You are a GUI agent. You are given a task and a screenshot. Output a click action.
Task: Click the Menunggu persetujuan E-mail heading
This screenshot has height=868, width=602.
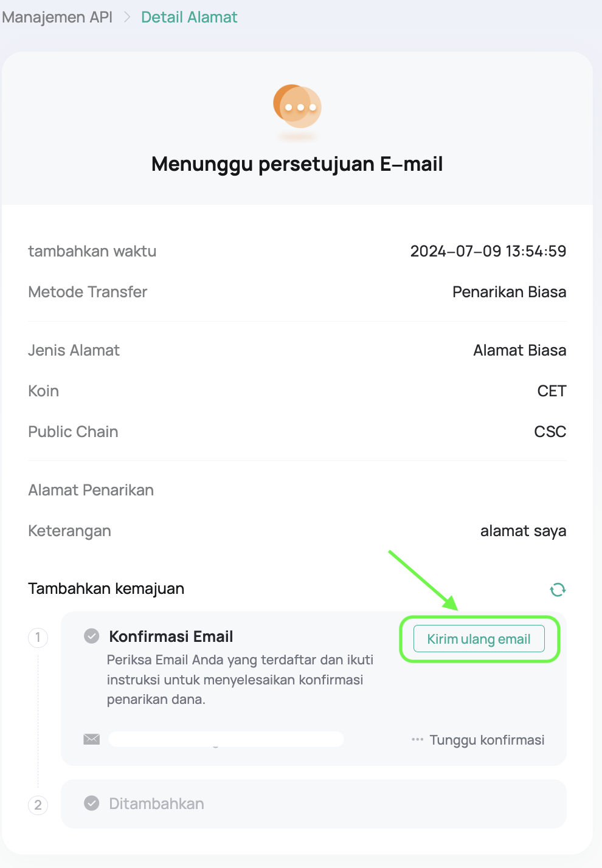pyautogui.click(x=297, y=164)
